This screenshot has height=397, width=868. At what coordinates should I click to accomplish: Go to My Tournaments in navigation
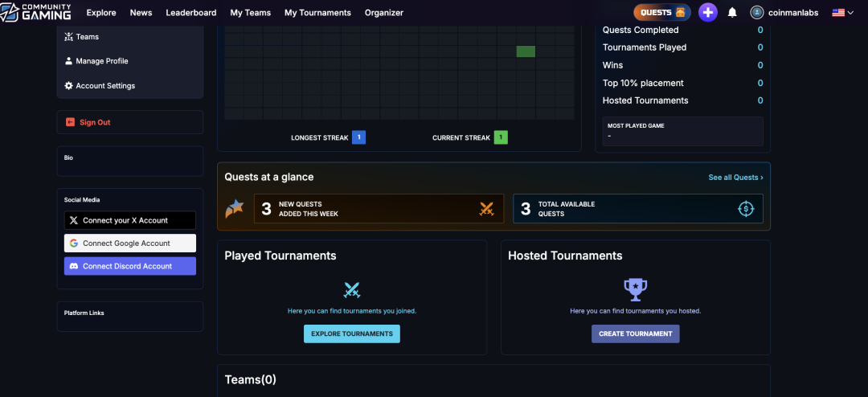(x=317, y=13)
